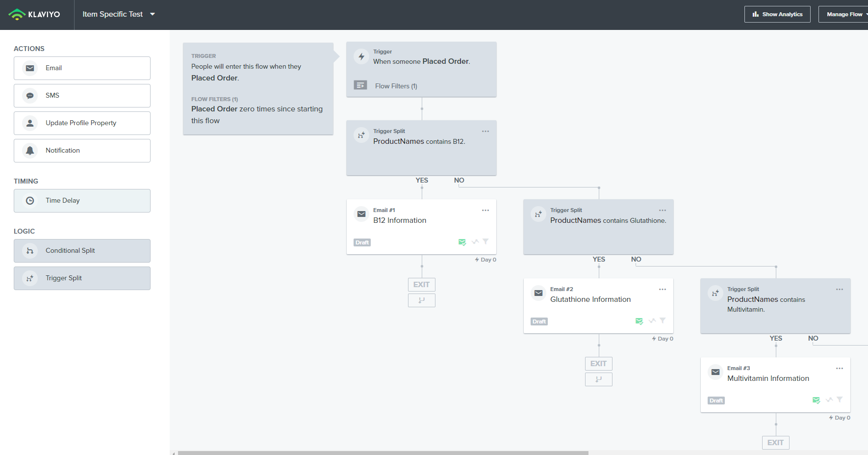Open options menu on Email #2 card
The height and width of the screenshot is (455, 868).
tap(663, 289)
